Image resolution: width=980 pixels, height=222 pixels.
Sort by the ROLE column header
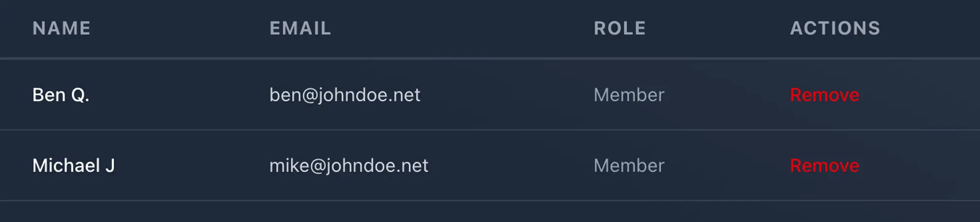tap(619, 28)
